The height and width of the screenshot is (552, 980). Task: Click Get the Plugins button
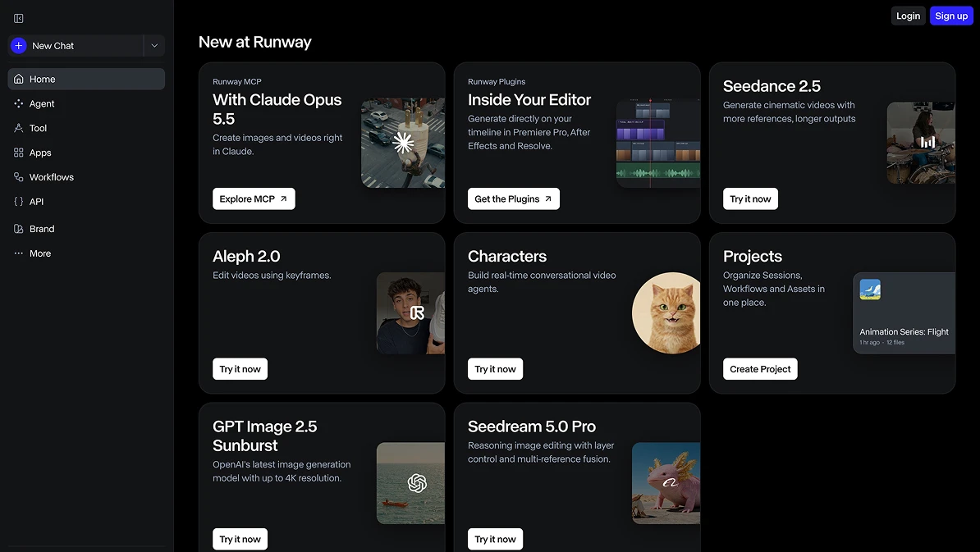click(x=514, y=198)
